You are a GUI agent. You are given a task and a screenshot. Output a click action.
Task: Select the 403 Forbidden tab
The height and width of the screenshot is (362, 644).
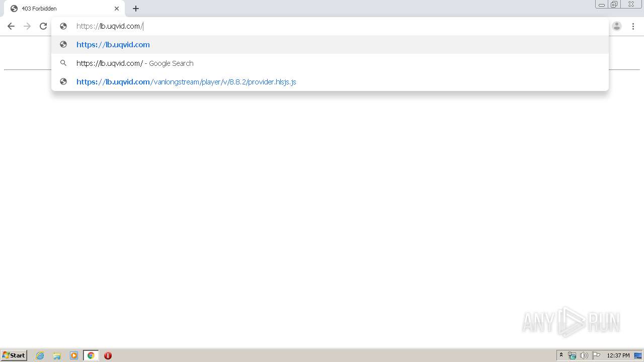click(x=65, y=9)
